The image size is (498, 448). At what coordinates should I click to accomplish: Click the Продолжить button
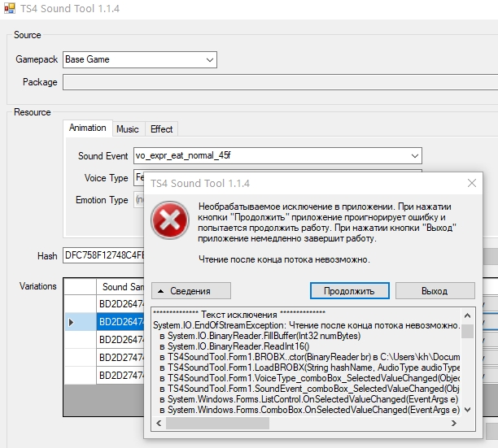[349, 291]
